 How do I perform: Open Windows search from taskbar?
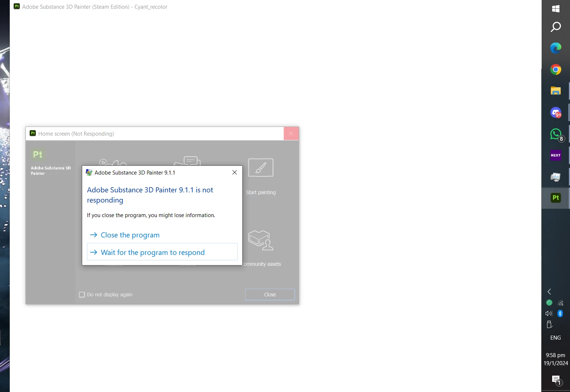(555, 27)
